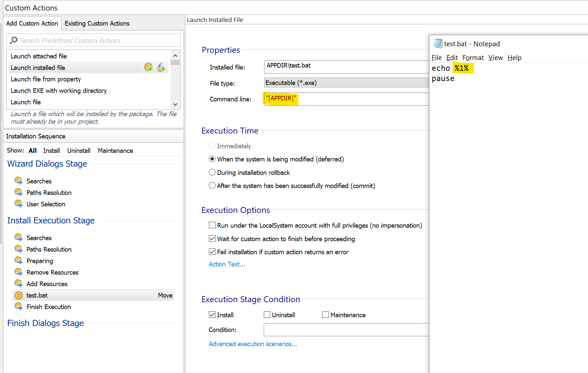Click the Wizard Dialogs Paths Resolution icon
Viewport: 588px width, 373px height.
point(18,192)
